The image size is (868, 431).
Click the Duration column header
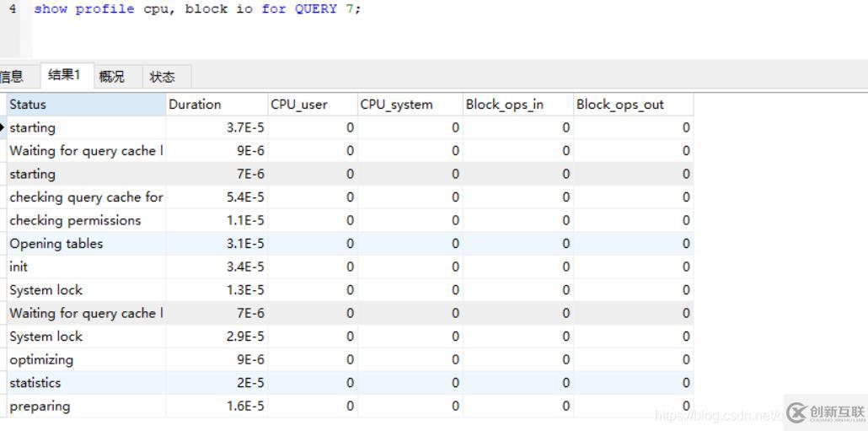point(217,105)
